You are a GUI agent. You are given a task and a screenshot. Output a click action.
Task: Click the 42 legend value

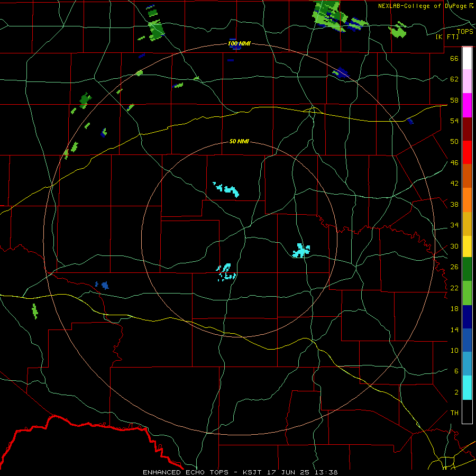(454, 184)
